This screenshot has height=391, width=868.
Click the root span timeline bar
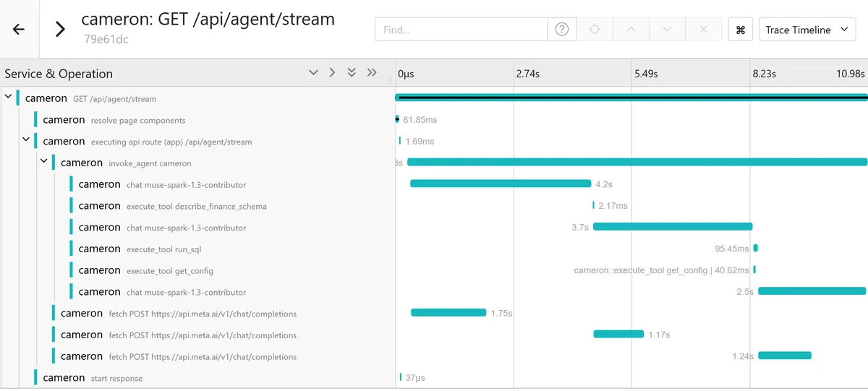(x=631, y=98)
